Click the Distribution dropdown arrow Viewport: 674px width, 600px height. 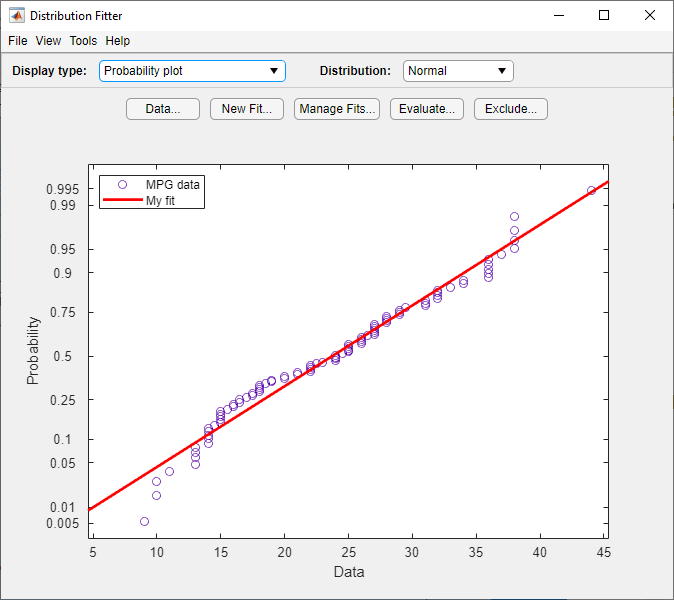tap(502, 71)
